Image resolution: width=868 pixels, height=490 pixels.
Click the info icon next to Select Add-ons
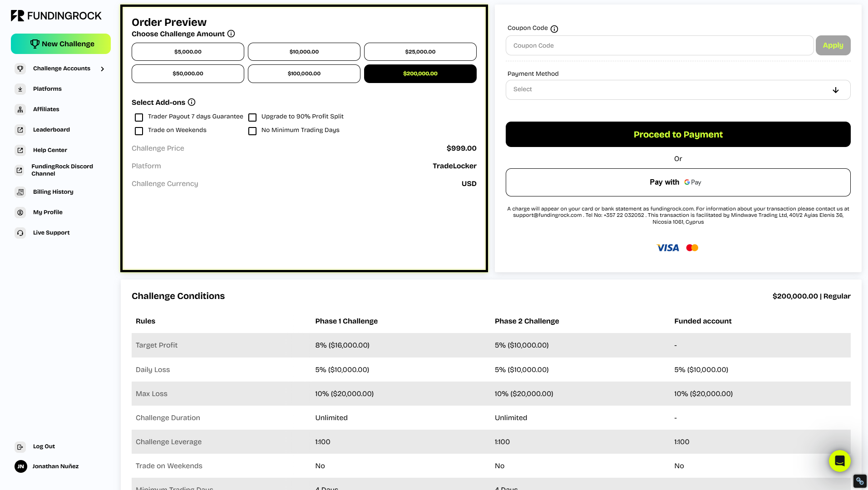tap(192, 102)
